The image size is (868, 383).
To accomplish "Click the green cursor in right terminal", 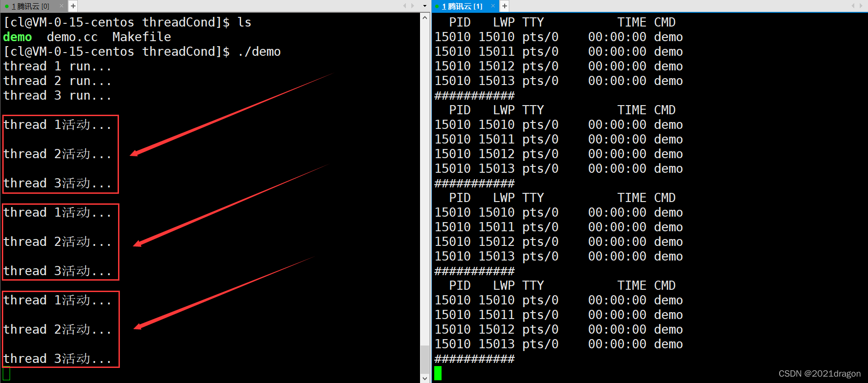I will [438, 373].
